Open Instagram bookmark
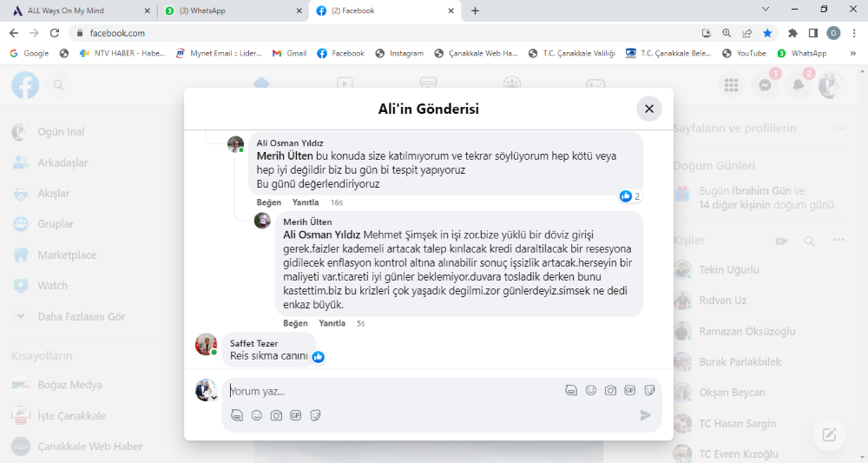The image size is (868, 463). point(399,53)
